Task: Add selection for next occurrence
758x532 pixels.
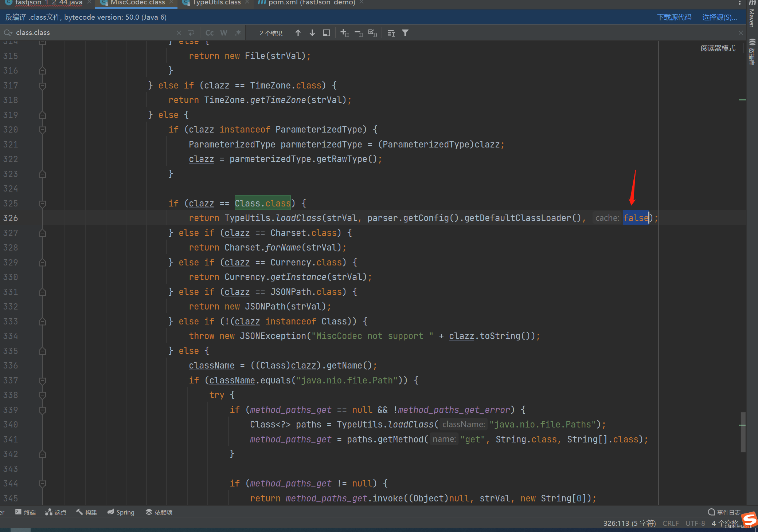Action: click(x=344, y=33)
